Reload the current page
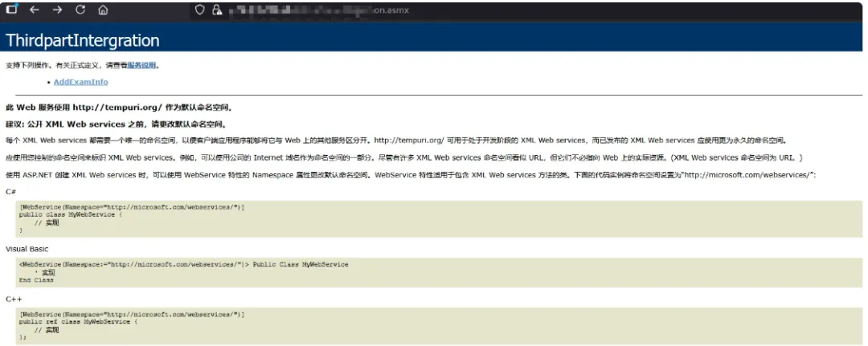Screen dimensions: 868x346 tap(80, 10)
